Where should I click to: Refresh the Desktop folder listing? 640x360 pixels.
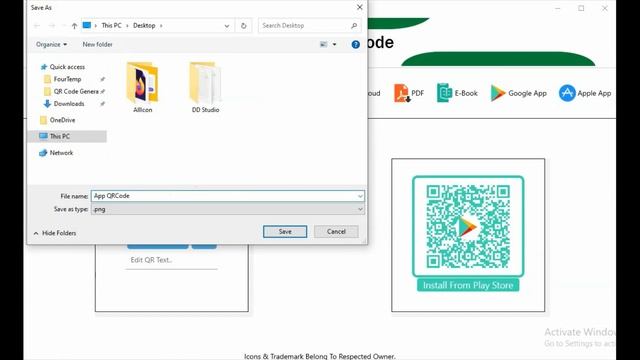coord(244,25)
